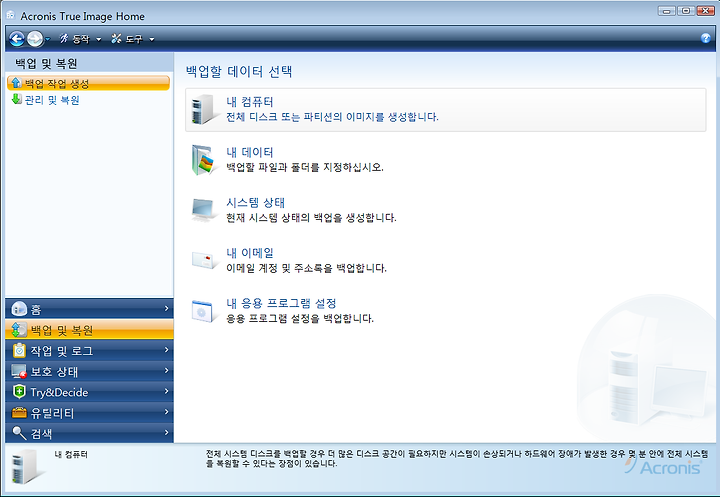Click the description text 응용 프로그램 설정을 백업합니다
This screenshot has width=720, height=497.
300,318
